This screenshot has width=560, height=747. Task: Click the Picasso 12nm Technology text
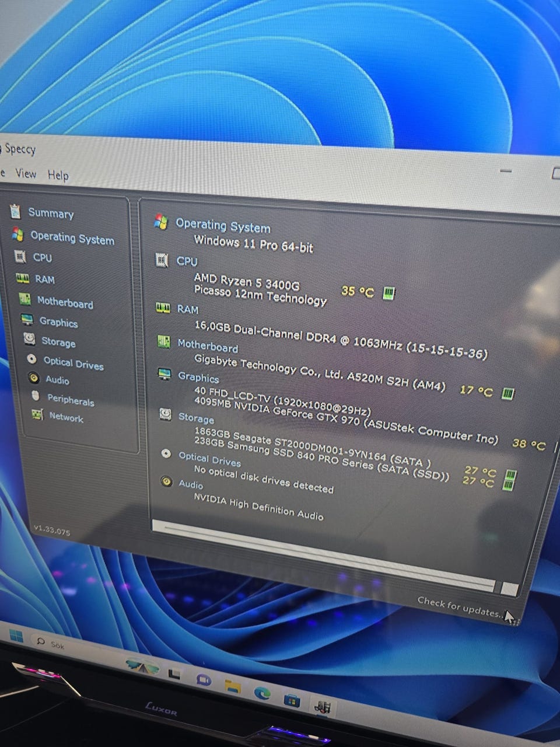coord(260,295)
